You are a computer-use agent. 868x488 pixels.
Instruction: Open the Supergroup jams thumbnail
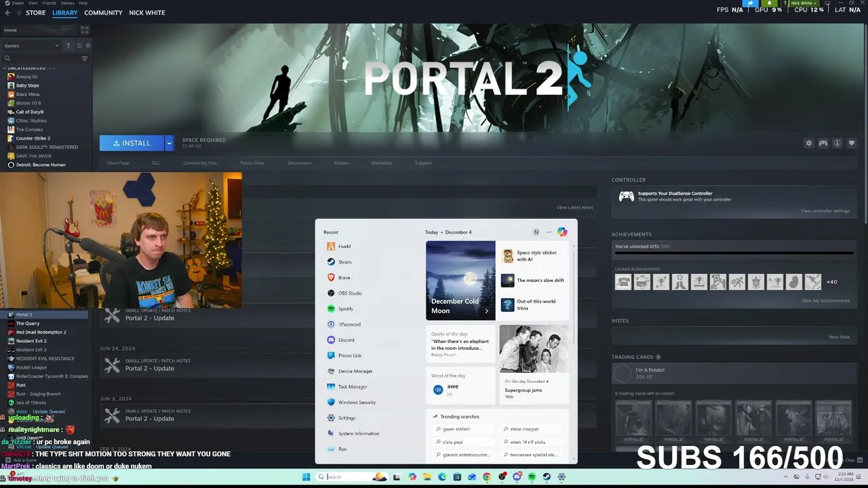(534, 348)
